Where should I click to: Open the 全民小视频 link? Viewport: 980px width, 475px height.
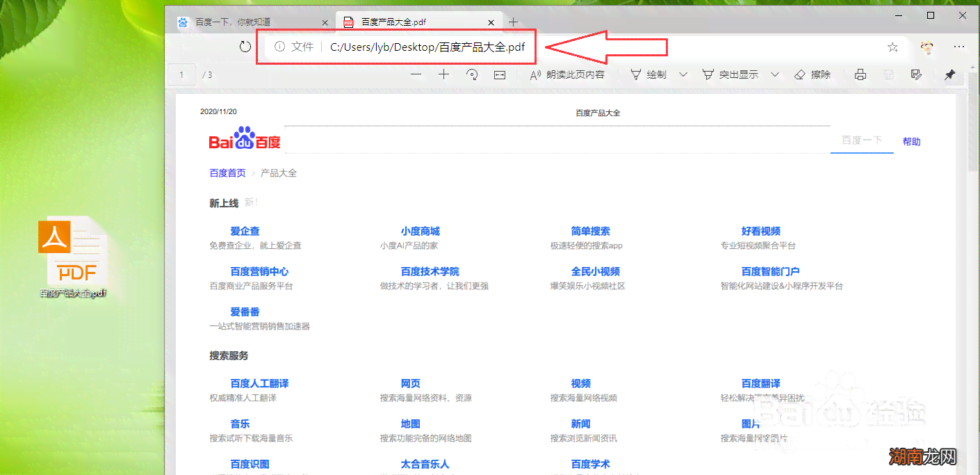pyautogui.click(x=595, y=271)
